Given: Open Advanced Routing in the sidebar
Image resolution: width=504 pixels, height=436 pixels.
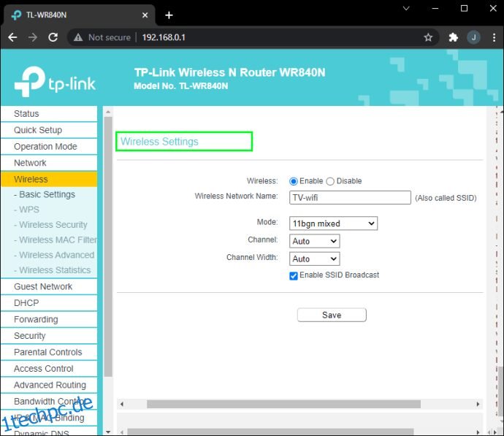Looking at the screenshot, I should coord(49,385).
